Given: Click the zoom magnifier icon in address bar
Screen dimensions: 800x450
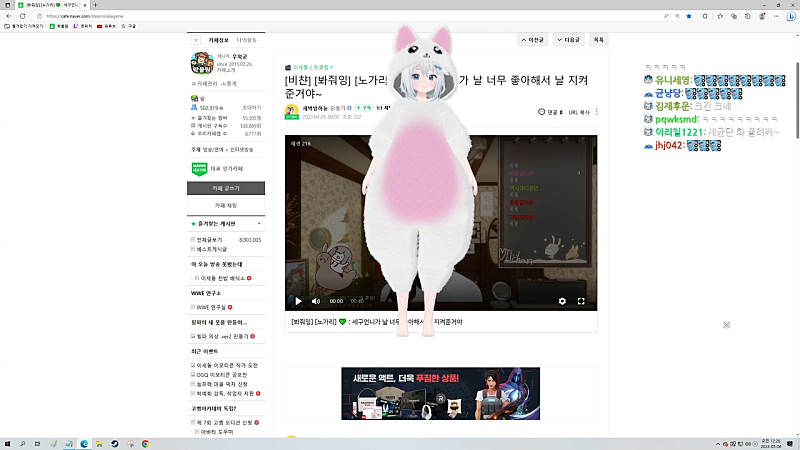Looking at the screenshot, I should 678,16.
